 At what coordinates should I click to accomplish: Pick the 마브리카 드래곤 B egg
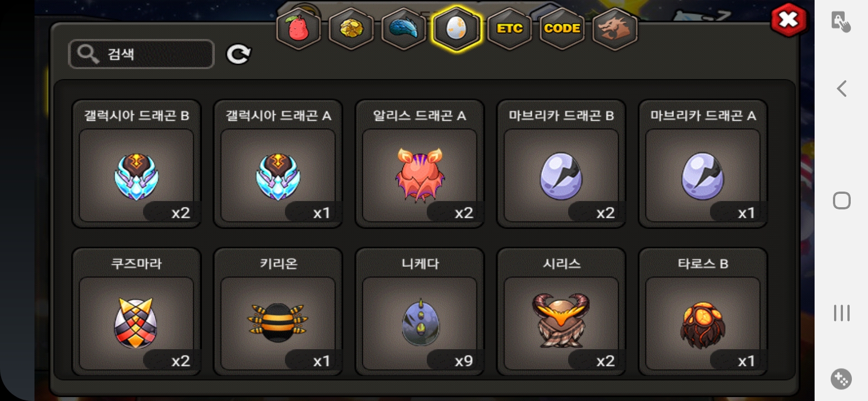tap(561, 164)
